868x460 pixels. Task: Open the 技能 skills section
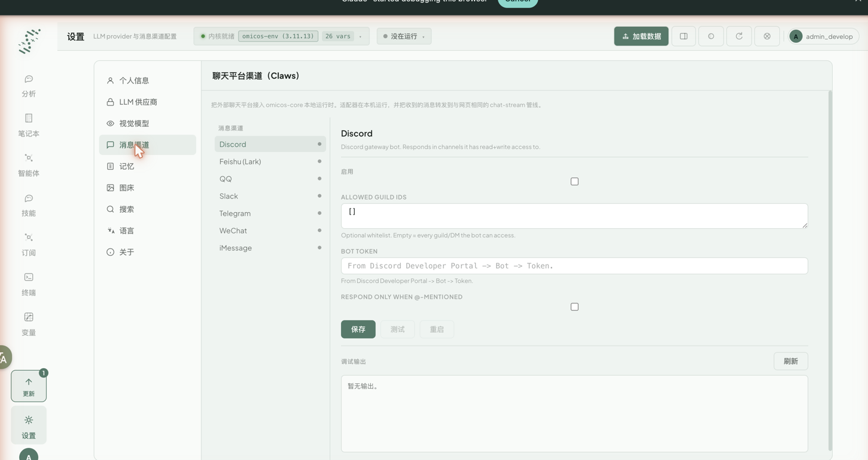pos(29,205)
